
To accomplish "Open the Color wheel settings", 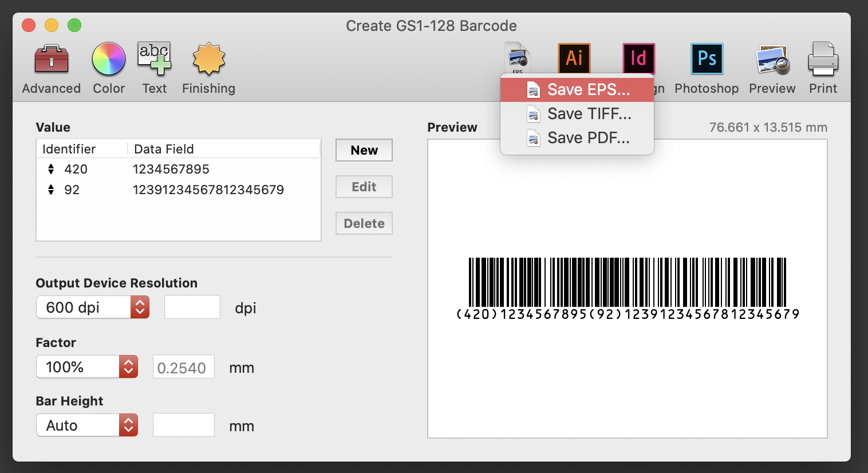I will click(109, 59).
